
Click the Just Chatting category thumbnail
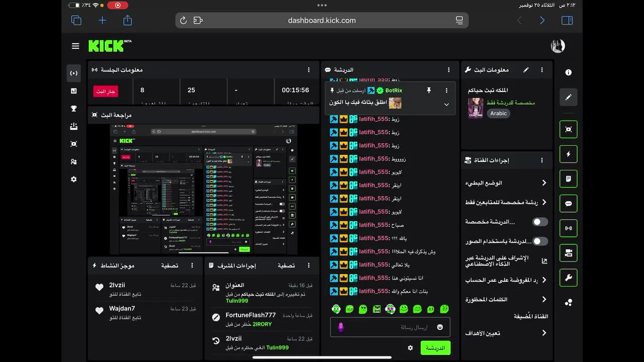475,108
